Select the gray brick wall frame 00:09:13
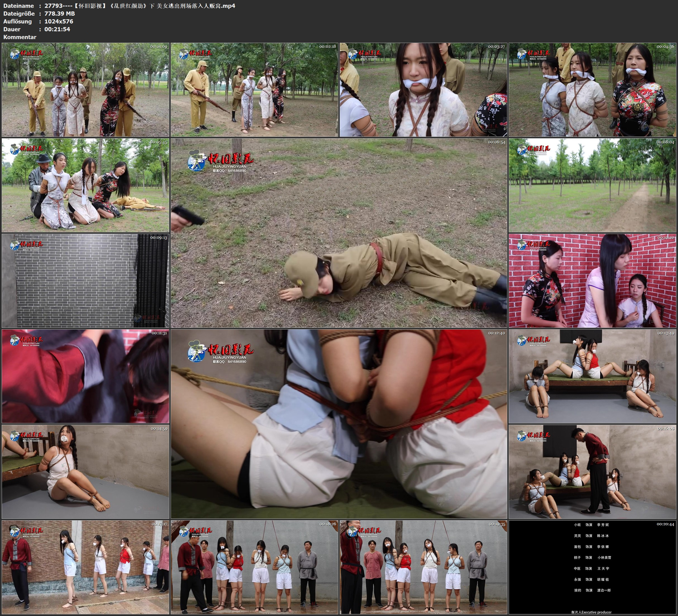The image size is (678, 616). point(85,281)
